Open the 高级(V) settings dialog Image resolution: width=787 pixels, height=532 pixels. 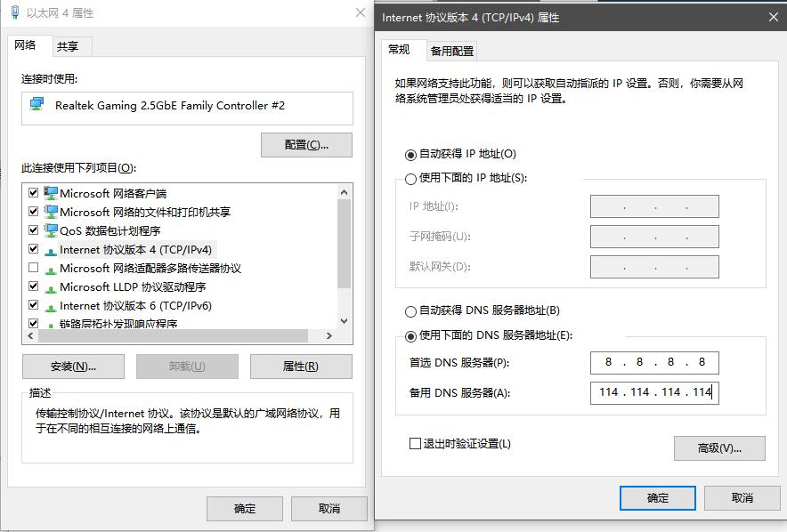719,448
